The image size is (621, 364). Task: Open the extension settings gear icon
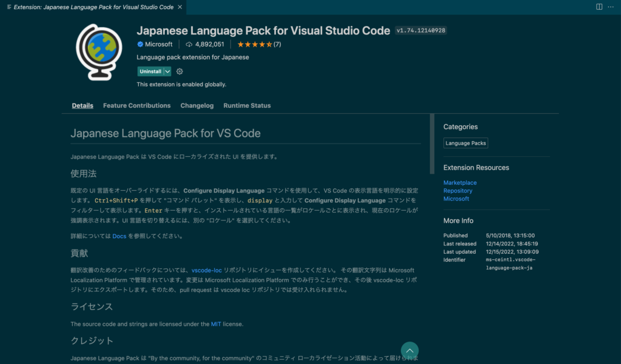tap(180, 71)
